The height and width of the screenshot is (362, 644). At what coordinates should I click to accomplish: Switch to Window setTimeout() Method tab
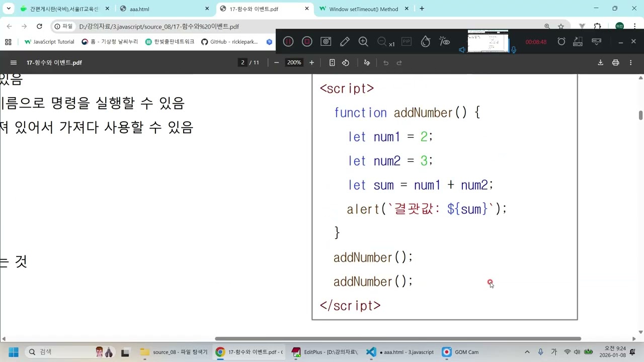[x=364, y=9]
